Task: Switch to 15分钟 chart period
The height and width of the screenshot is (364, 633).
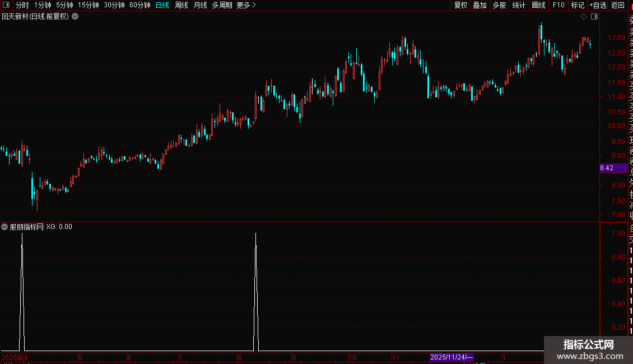Action: point(88,5)
